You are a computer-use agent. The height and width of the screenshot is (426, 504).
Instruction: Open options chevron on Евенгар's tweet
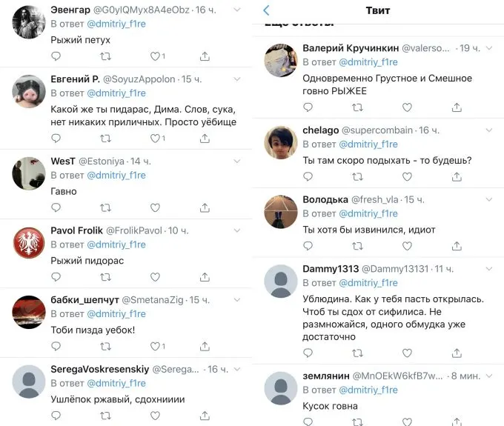click(x=236, y=10)
